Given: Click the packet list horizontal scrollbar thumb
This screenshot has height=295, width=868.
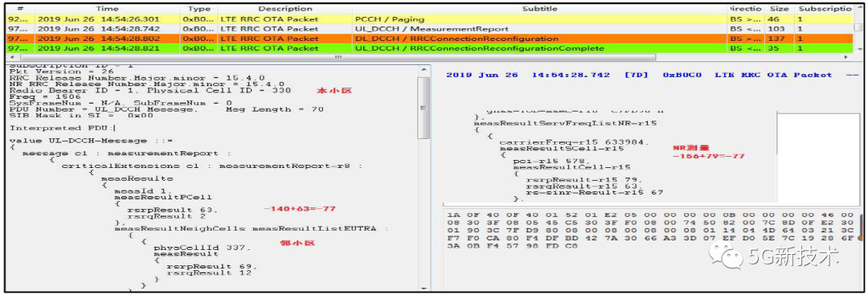Looking at the screenshot, I should pos(338,58).
